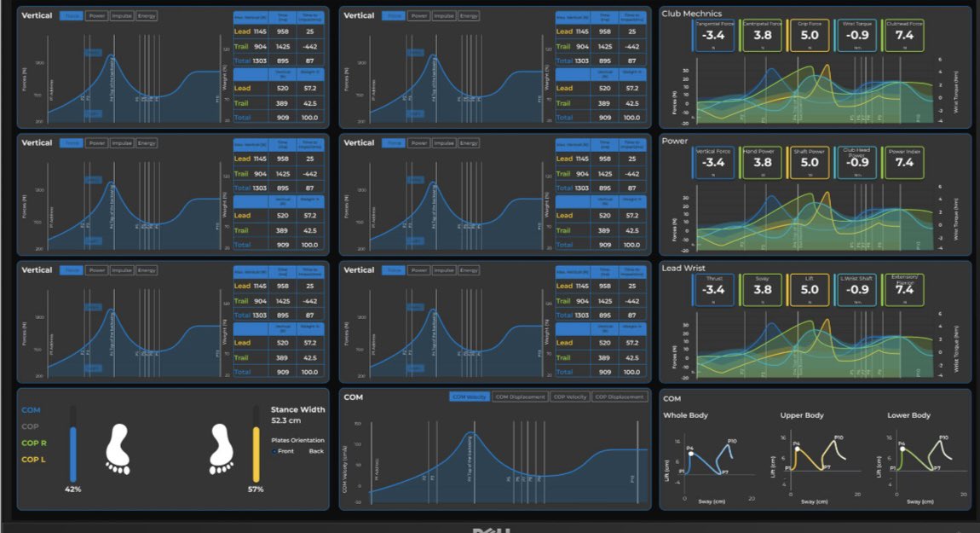980x533 pixels.
Task: Click the L.Wrist Shaft card
Action: point(857,290)
